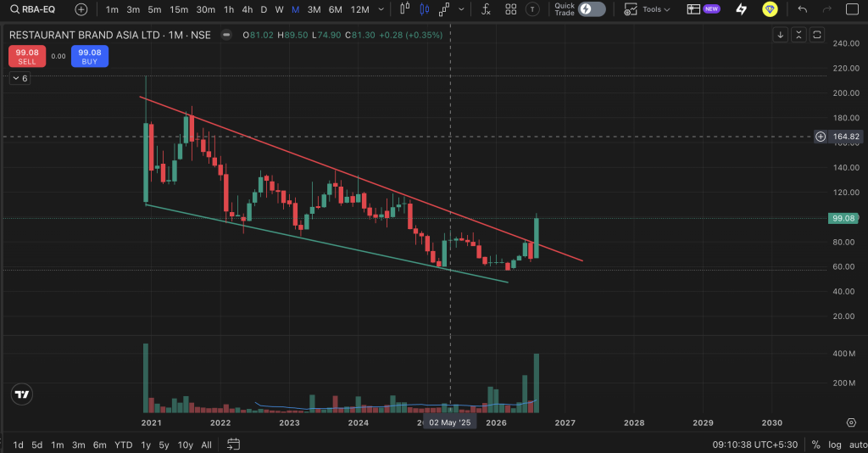Image resolution: width=868 pixels, height=453 pixels.
Task: Toggle symbol visibility circle next to NSE
Action: [225, 35]
